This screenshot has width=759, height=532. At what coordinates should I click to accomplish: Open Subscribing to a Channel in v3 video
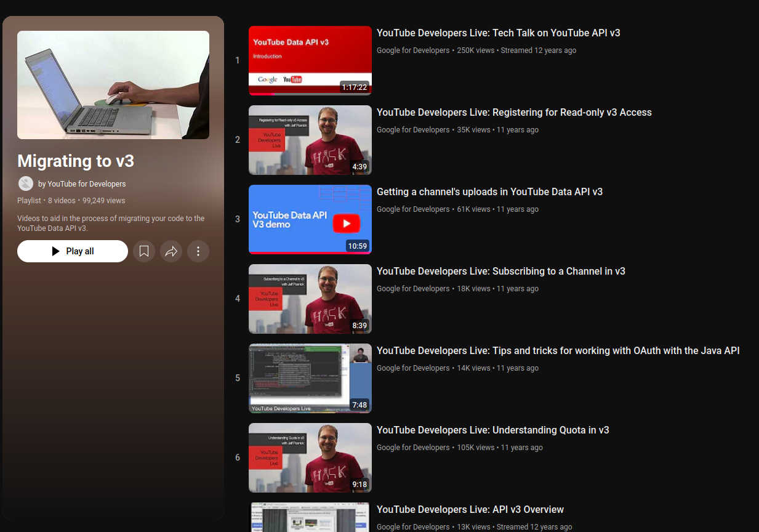coord(501,272)
